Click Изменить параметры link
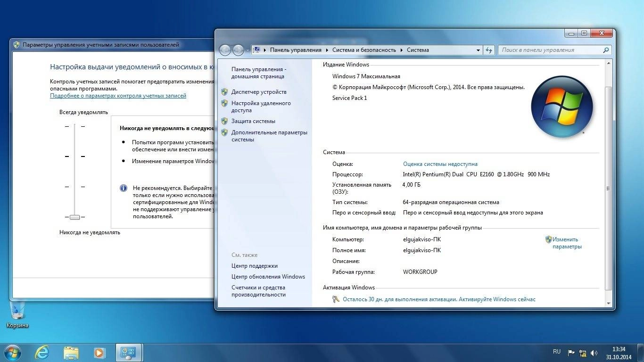The height and width of the screenshot is (362, 644). coord(567,243)
